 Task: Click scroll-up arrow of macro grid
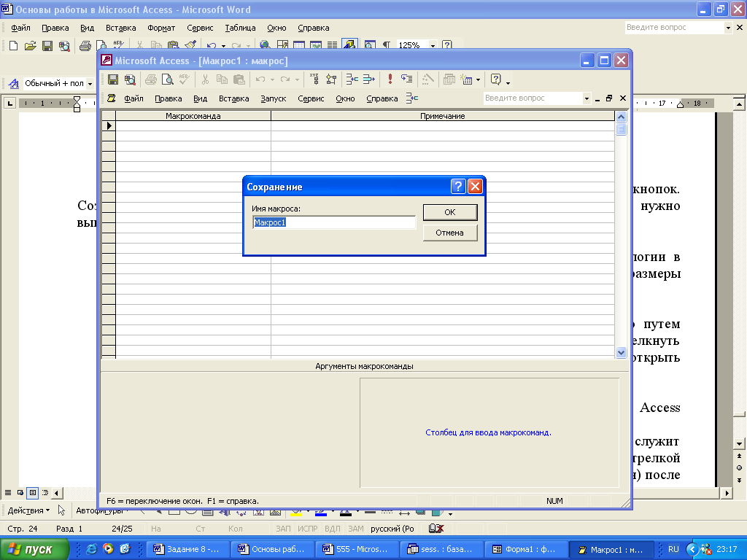[x=621, y=117]
